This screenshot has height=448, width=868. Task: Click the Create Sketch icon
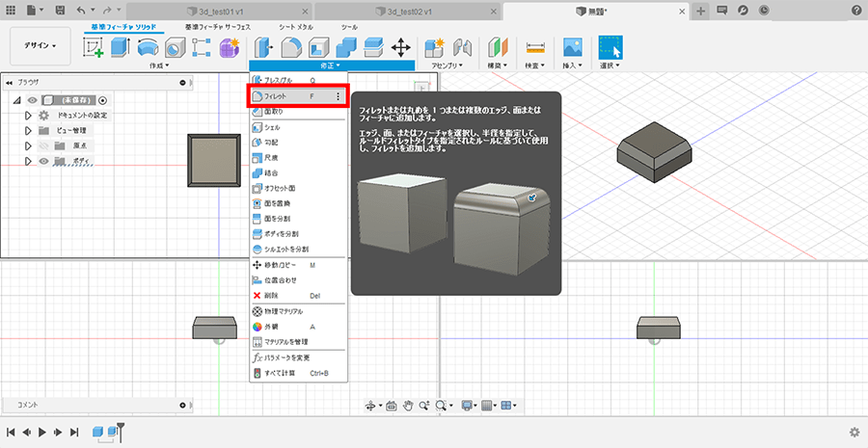tap(95, 46)
